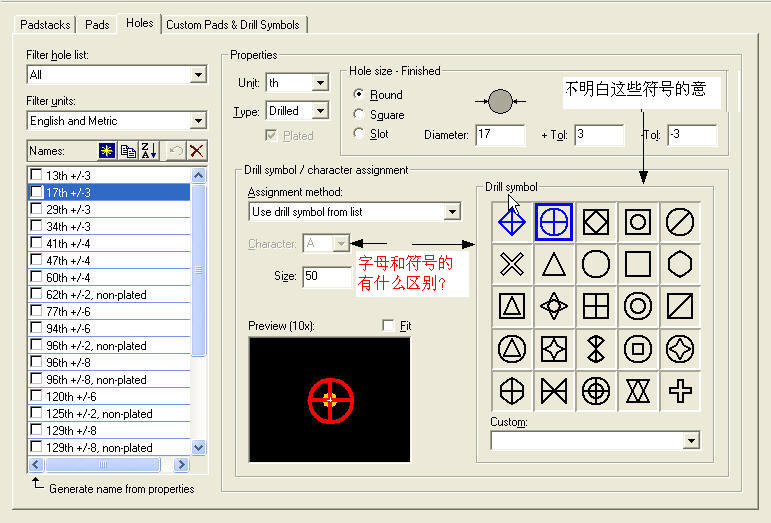Pick the square-with-triangle drill symbol
The image size is (771, 523).
[x=512, y=307]
